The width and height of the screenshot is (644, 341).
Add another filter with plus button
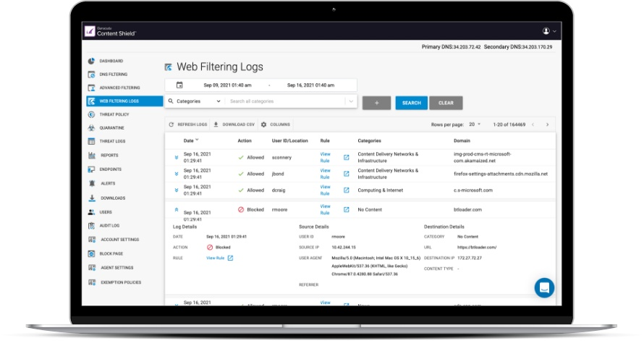click(x=376, y=103)
